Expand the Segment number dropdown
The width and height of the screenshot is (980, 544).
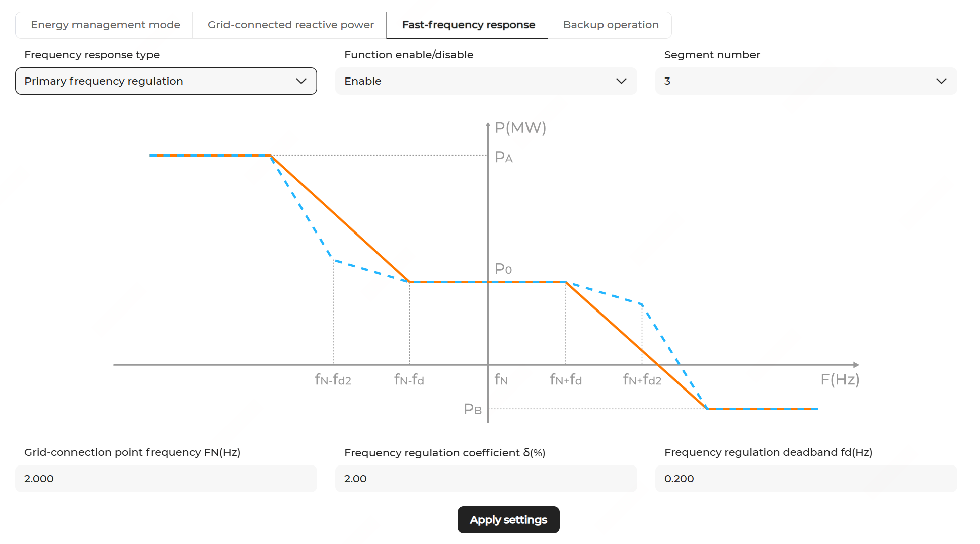point(806,81)
